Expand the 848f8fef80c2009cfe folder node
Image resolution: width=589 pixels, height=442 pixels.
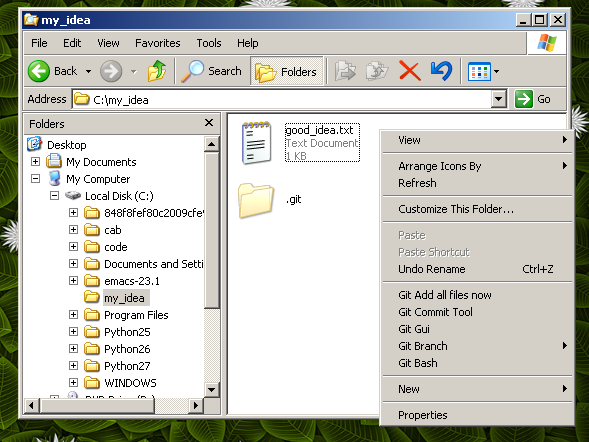pyautogui.click(x=74, y=213)
